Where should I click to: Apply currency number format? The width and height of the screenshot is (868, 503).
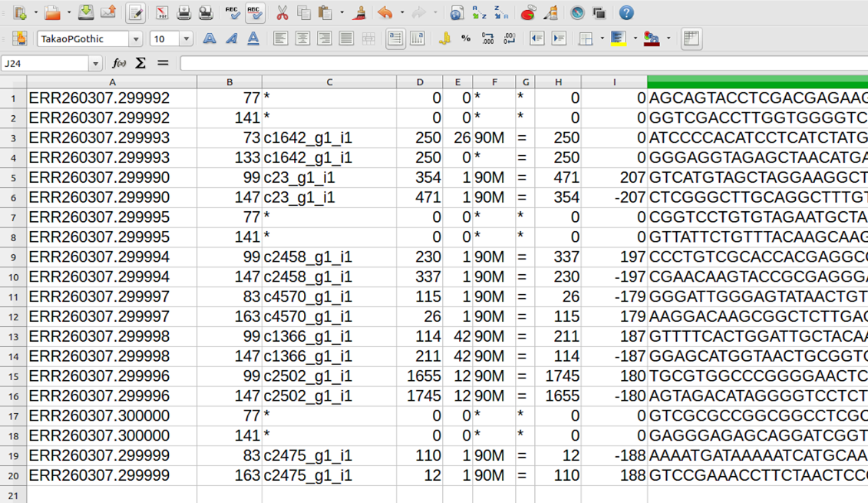(444, 38)
